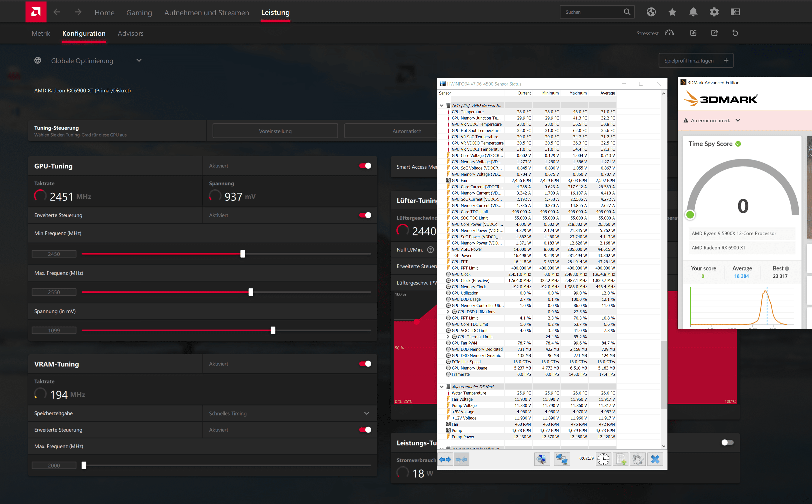Click HWiNFO network computers icon
This screenshot has height=504, width=812.
pyautogui.click(x=562, y=459)
